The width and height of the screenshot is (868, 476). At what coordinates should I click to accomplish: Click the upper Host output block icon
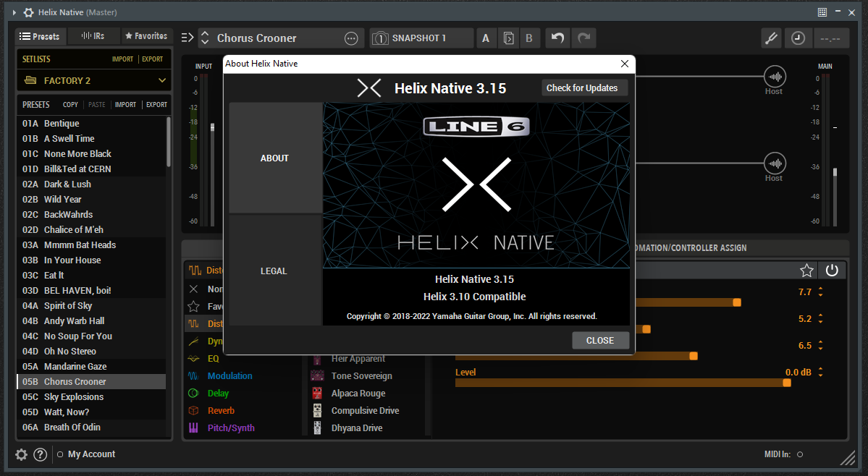click(x=775, y=76)
